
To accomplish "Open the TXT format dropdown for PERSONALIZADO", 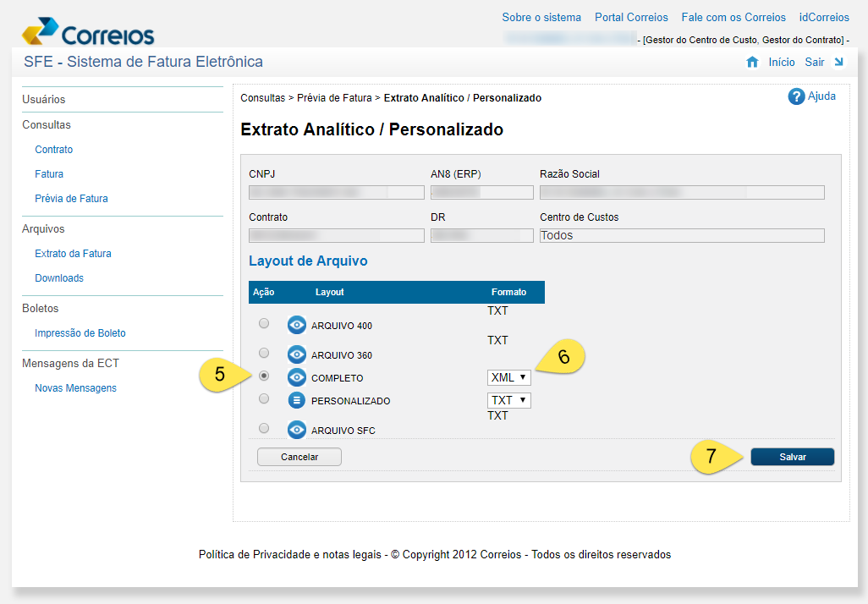I will pyautogui.click(x=508, y=400).
